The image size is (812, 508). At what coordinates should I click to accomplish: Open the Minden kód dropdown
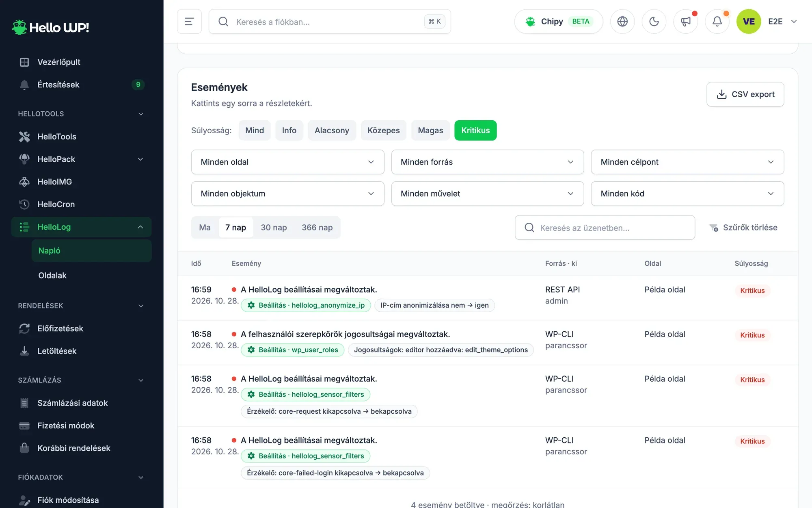pos(687,194)
